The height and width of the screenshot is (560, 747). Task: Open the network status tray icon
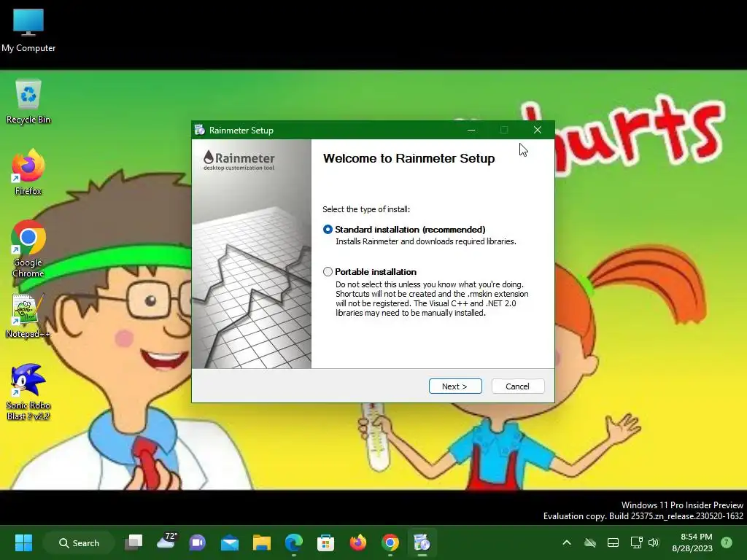636,542
